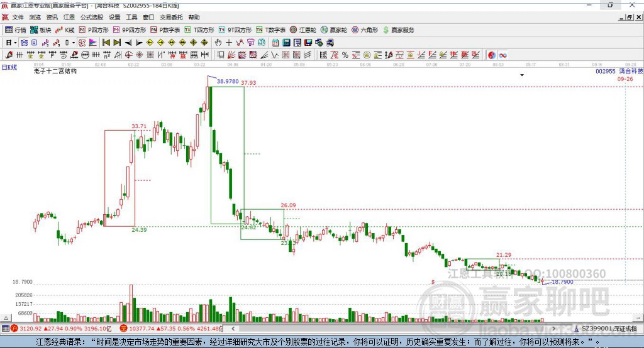Toggle the colored flag icon
Viewport: 644px width, 348px height.
pos(93,43)
